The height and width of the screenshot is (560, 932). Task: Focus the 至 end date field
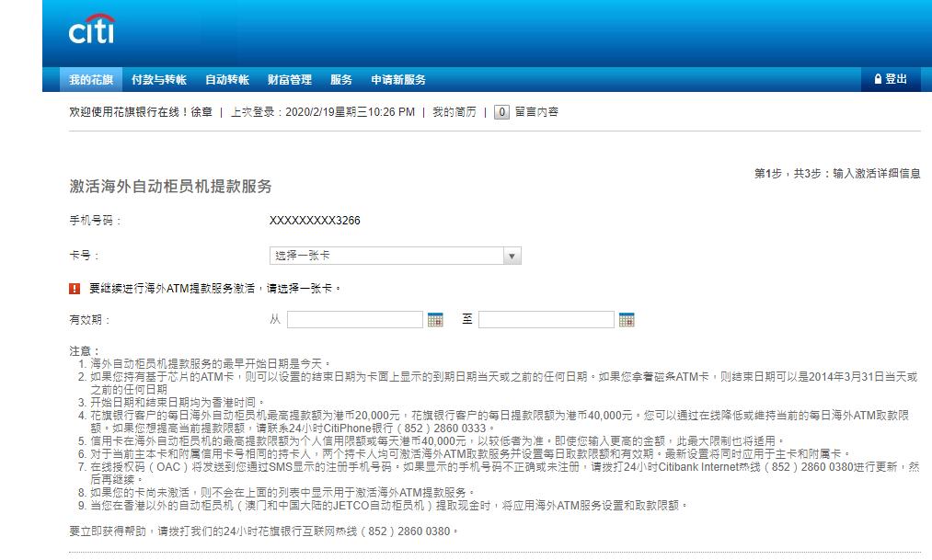coord(547,319)
